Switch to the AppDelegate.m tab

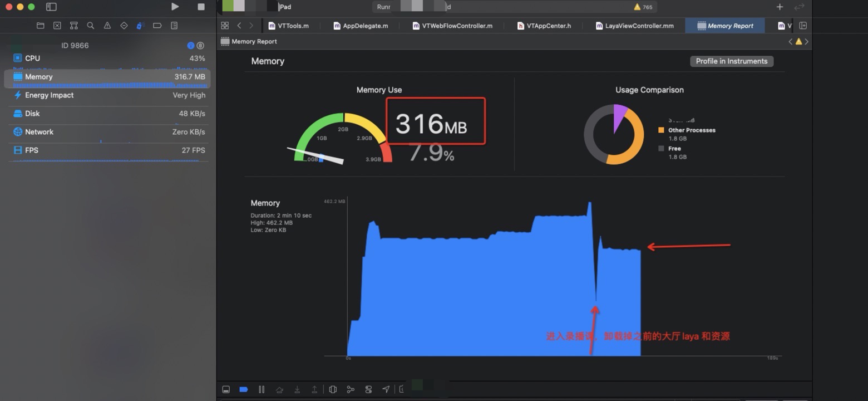[x=361, y=26]
